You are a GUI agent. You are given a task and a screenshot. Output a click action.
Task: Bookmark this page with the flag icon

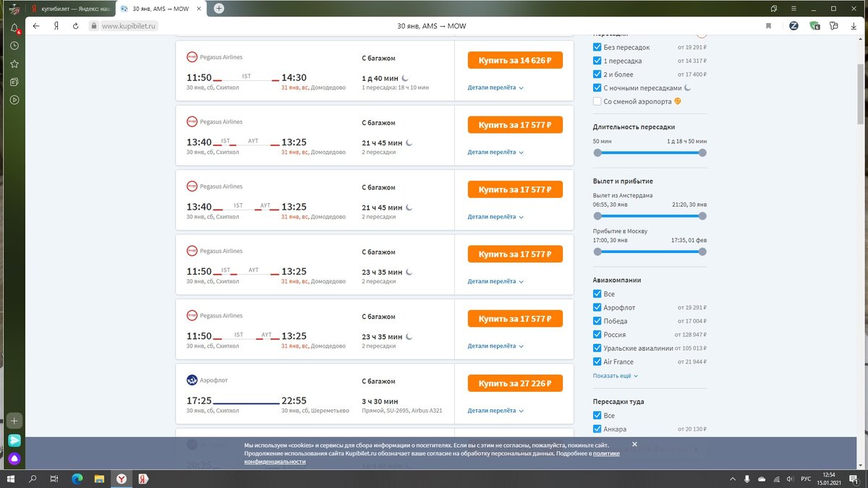[768, 25]
